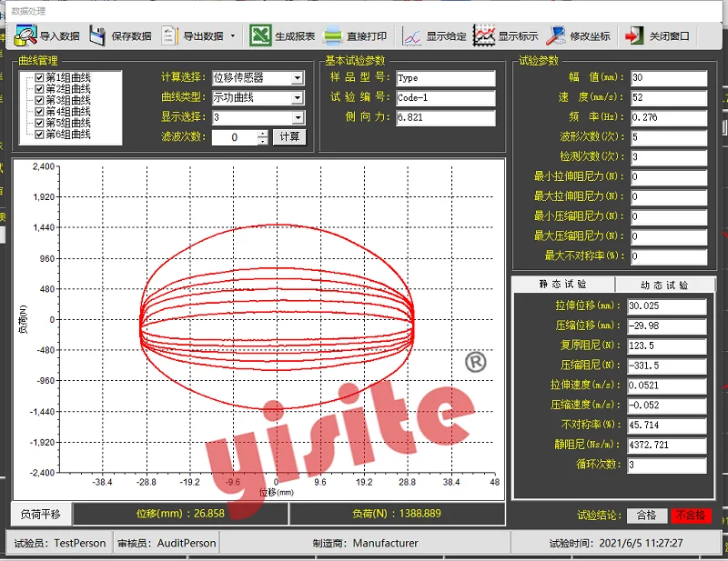Click the red 不合格 conclusion button

point(691,516)
